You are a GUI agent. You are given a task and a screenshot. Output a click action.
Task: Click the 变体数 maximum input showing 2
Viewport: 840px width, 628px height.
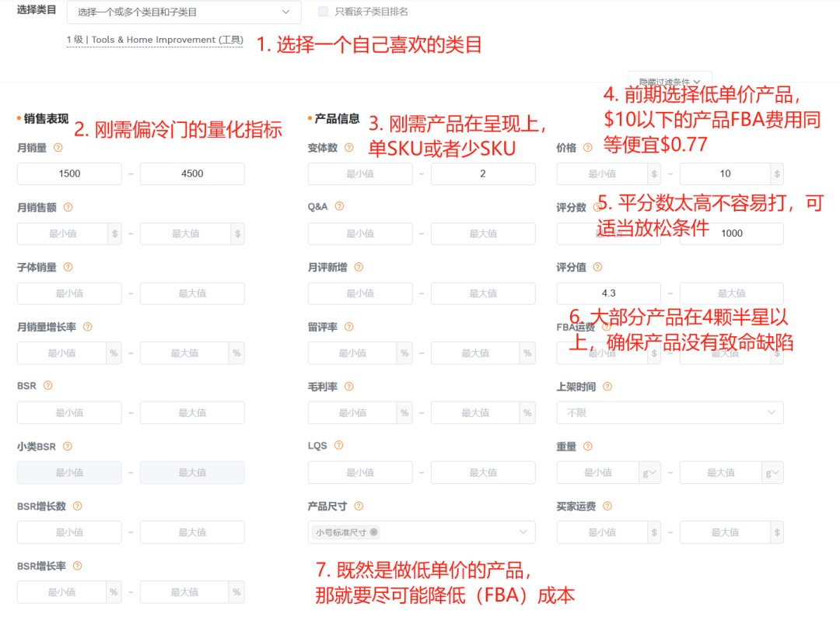(x=483, y=174)
